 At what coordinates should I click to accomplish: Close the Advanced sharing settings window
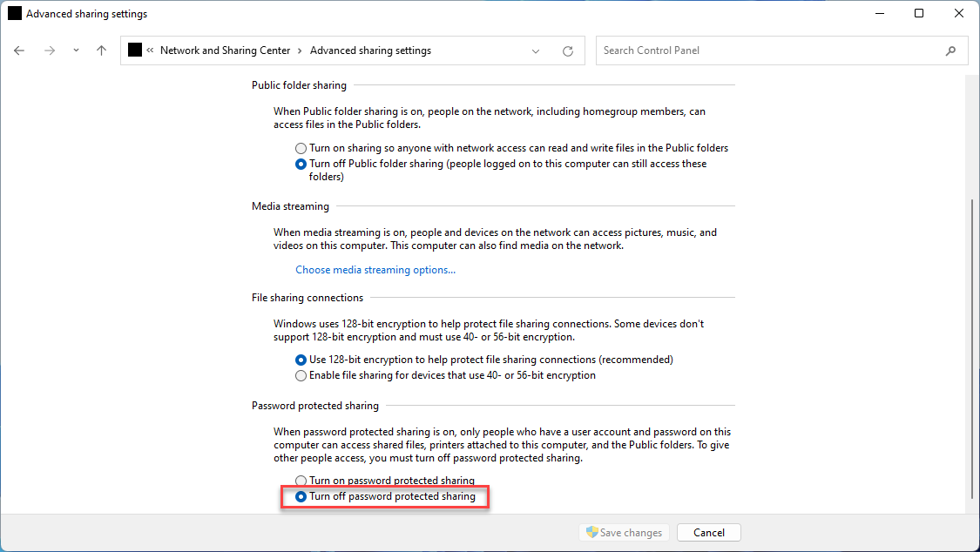959,13
